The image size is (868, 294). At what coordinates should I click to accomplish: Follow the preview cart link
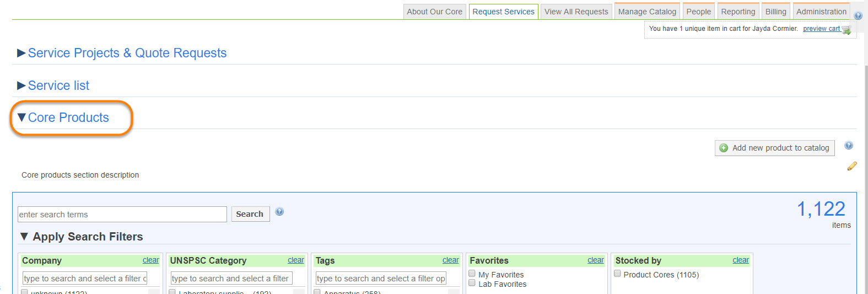pos(821,29)
